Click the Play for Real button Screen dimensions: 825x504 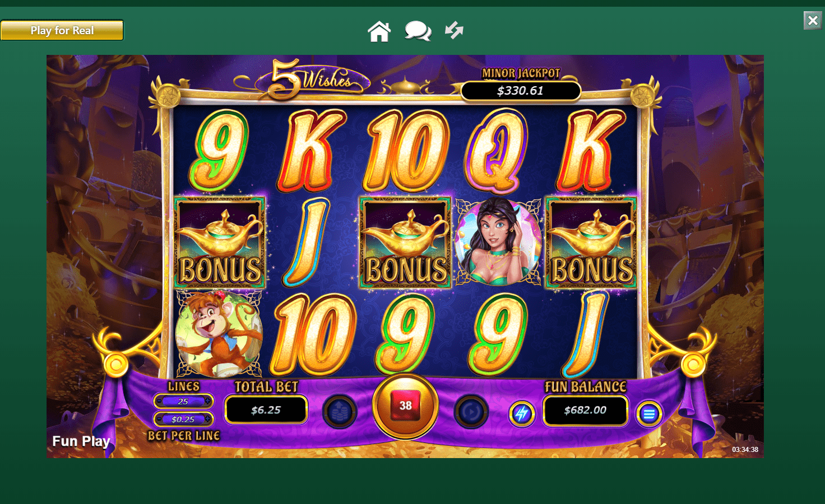(x=62, y=30)
